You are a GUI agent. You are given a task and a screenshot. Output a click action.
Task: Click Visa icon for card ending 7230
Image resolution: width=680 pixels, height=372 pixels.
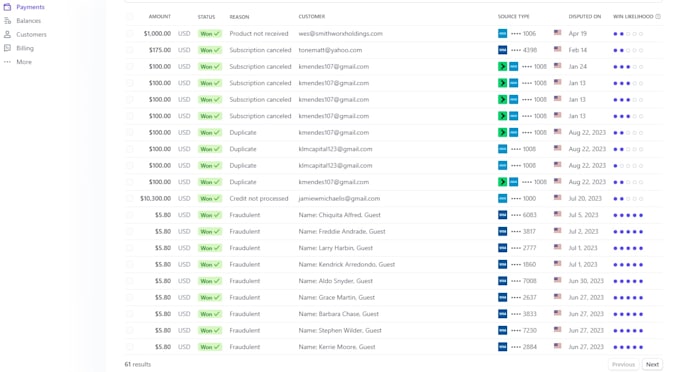tap(502, 330)
